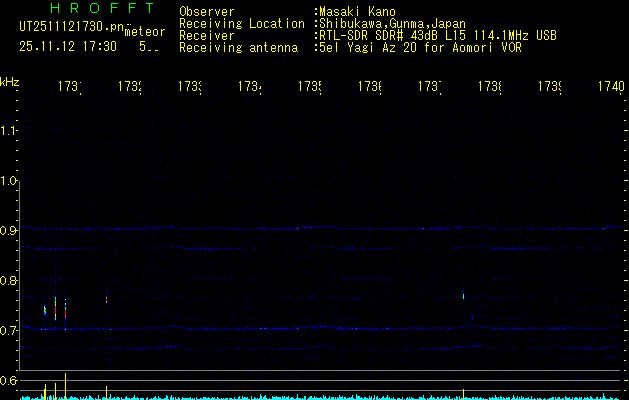Click the tallest yellow spike in bottom strip
The width and height of the screenshot is (629, 400).
point(65,384)
